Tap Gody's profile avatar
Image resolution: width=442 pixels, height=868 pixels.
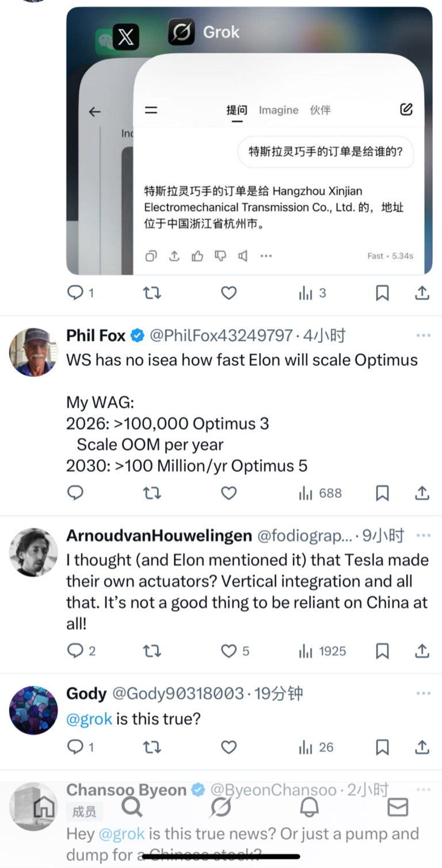click(x=33, y=710)
